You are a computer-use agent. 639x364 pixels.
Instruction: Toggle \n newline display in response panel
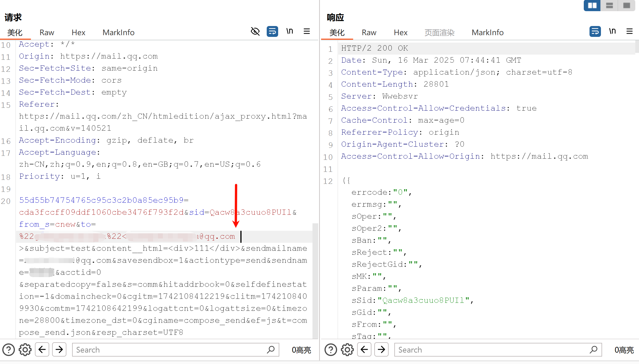tap(612, 31)
